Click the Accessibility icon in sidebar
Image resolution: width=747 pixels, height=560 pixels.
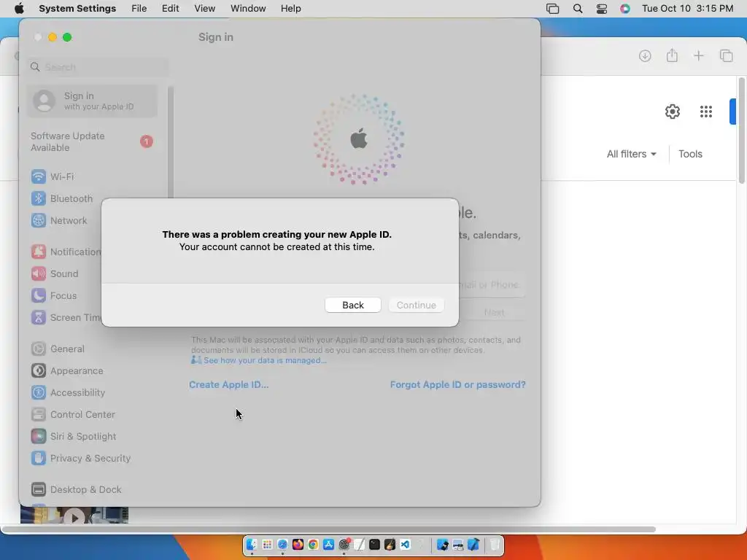[39, 393]
